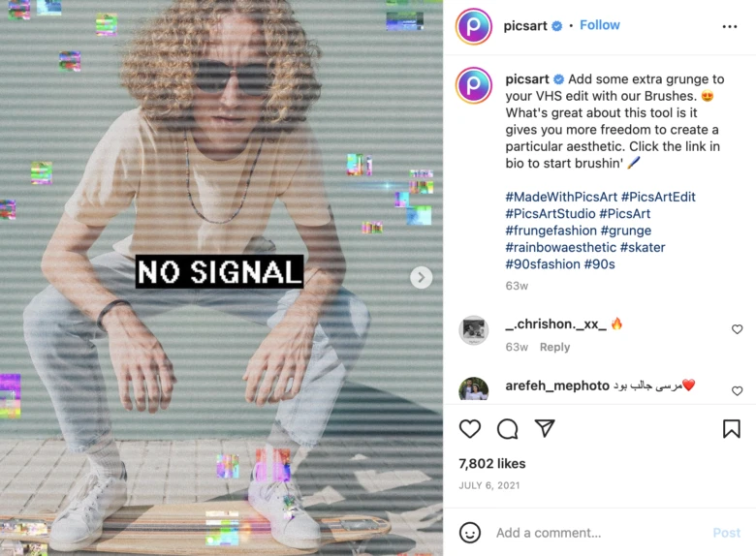Open the three-dot more options menu
The width and height of the screenshot is (756, 556).
click(x=730, y=26)
